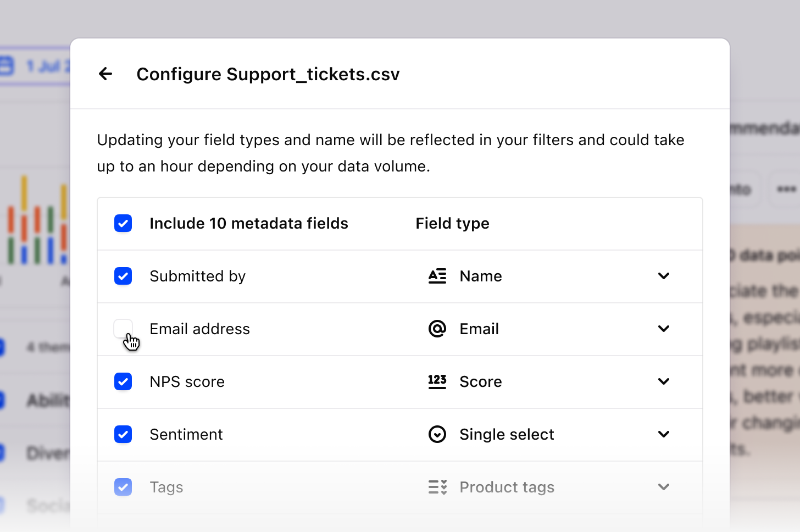Click the Email @ icon
The image size is (800, 532).
coord(437,329)
